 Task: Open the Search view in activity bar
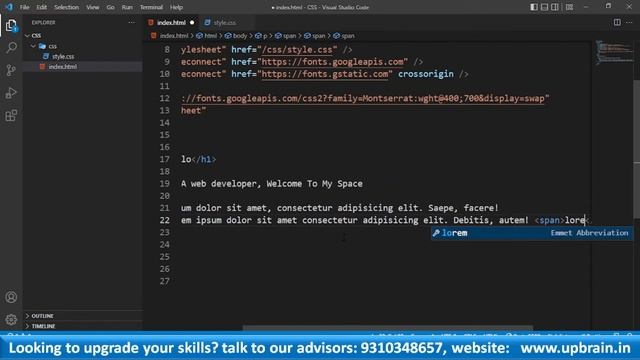(x=11, y=47)
